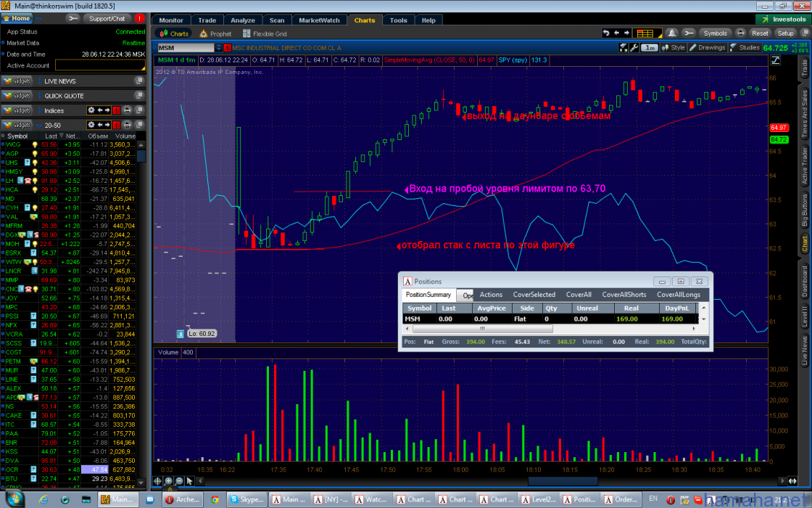The image size is (812, 508).
Task: Open the Active Account selector
Action: 100,65
